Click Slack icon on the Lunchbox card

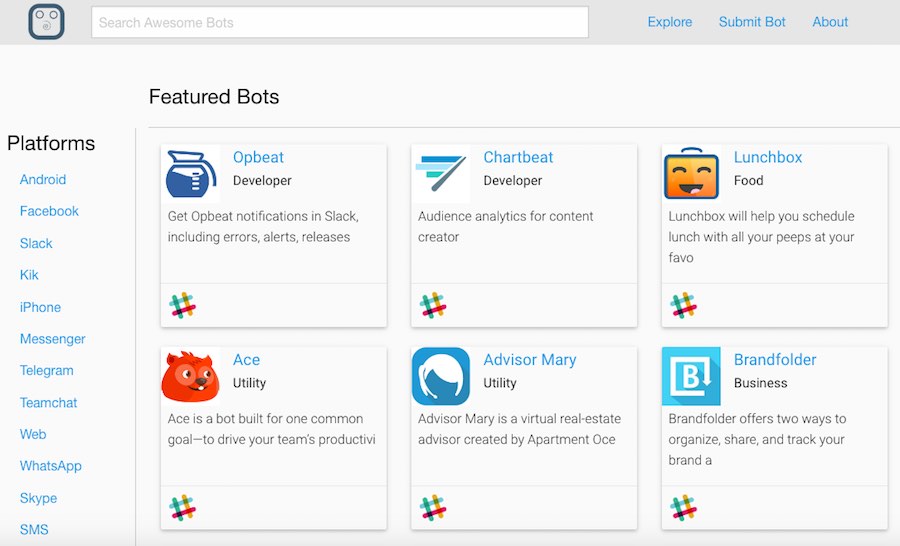coord(684,306)
